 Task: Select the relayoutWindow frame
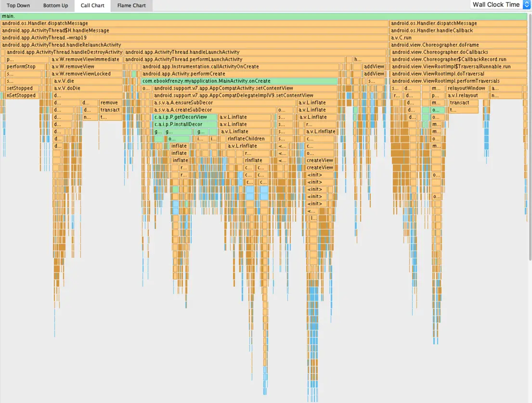coord(466,88)
